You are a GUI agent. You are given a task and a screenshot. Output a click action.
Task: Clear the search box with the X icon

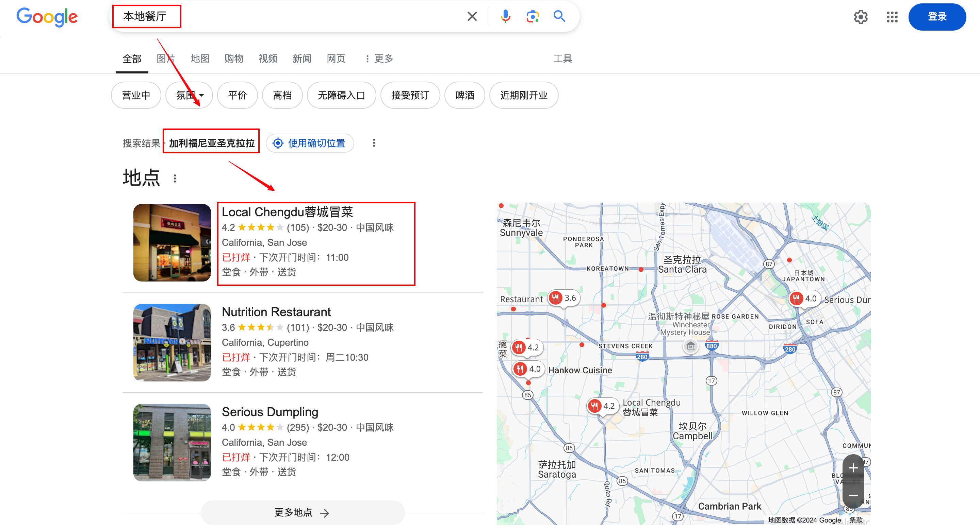click(472, 16)
